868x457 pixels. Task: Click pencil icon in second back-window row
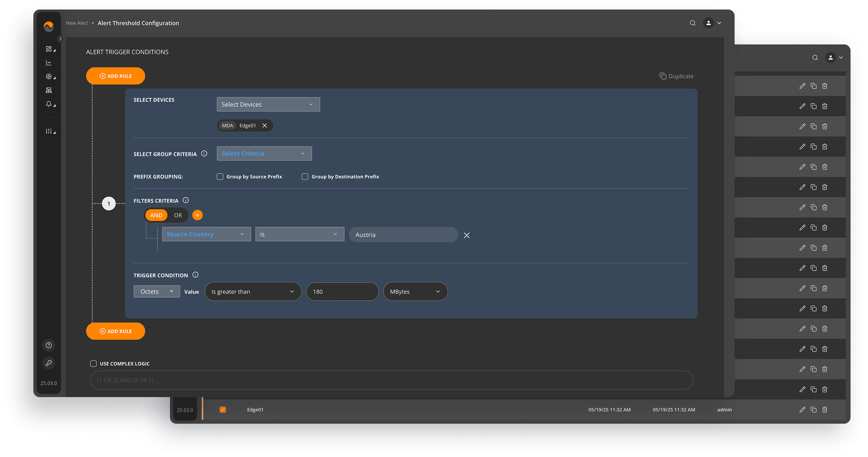[x=802, y=106]
